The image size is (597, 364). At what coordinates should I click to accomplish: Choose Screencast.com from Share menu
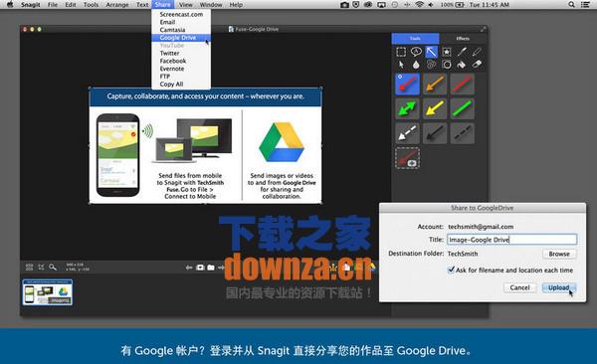[x=181, y=14]
